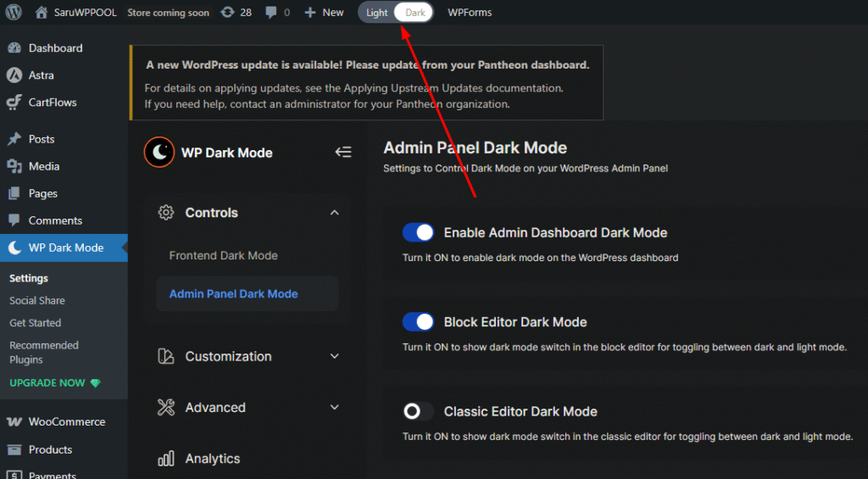868x479 pixels.
Task: Click the WordPress update available notice heading
Action: tap(368, 64)
